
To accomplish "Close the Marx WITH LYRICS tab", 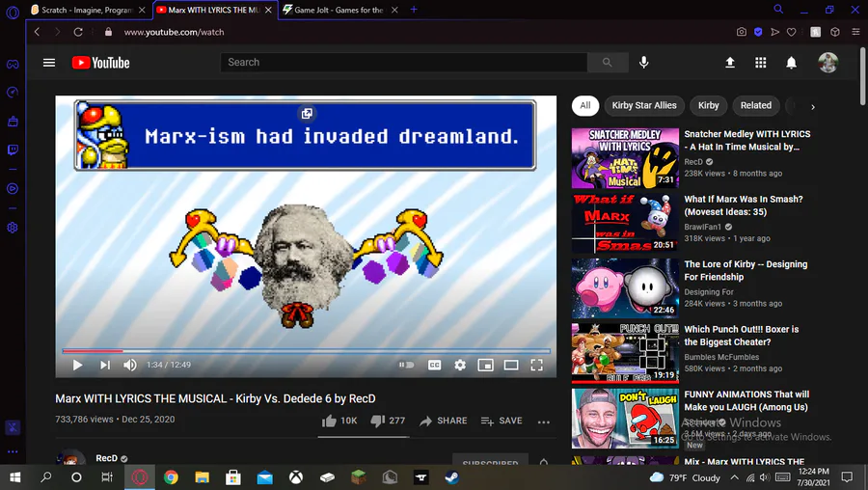I will point(268,10).
